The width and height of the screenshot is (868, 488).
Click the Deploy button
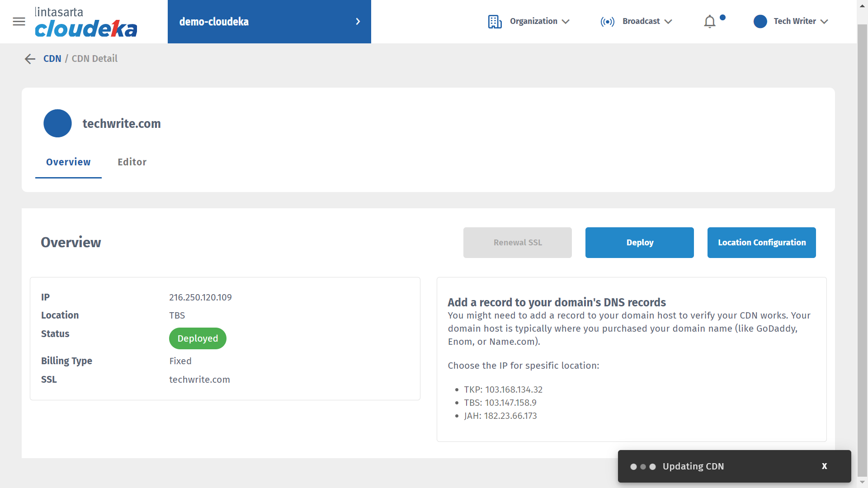click(x=639, y=243)
